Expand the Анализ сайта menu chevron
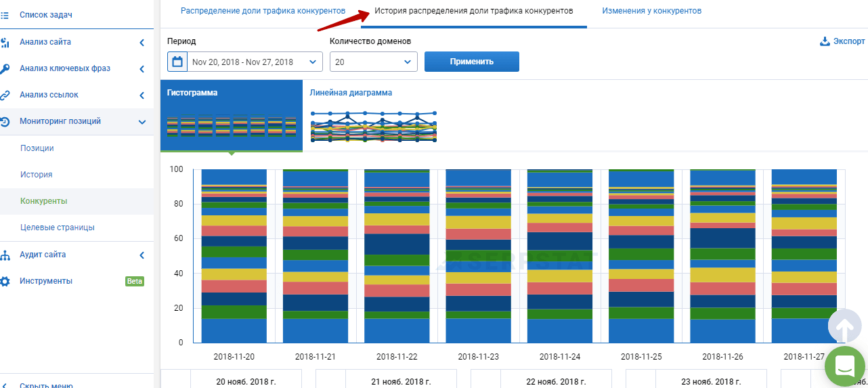This screenshot has width=868, height=388. [142, 43]
